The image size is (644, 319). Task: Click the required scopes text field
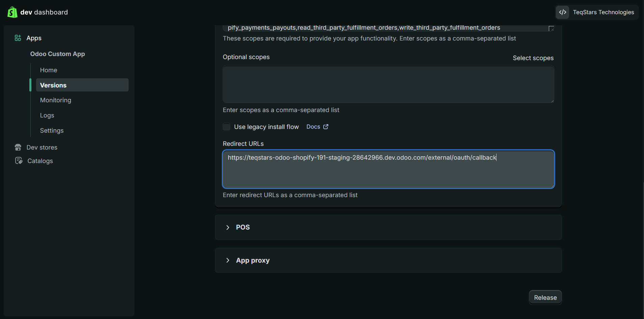[388, 28]
